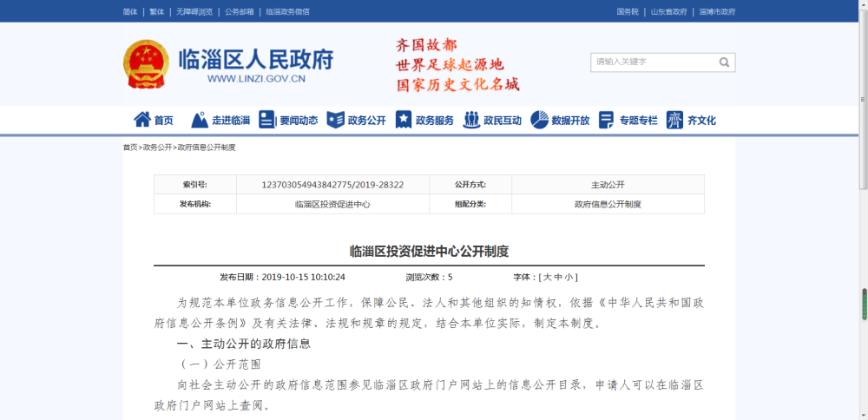868x420 pixels.
Task: Open the 公务邮箱 link
Action: (x=240, y=11)
